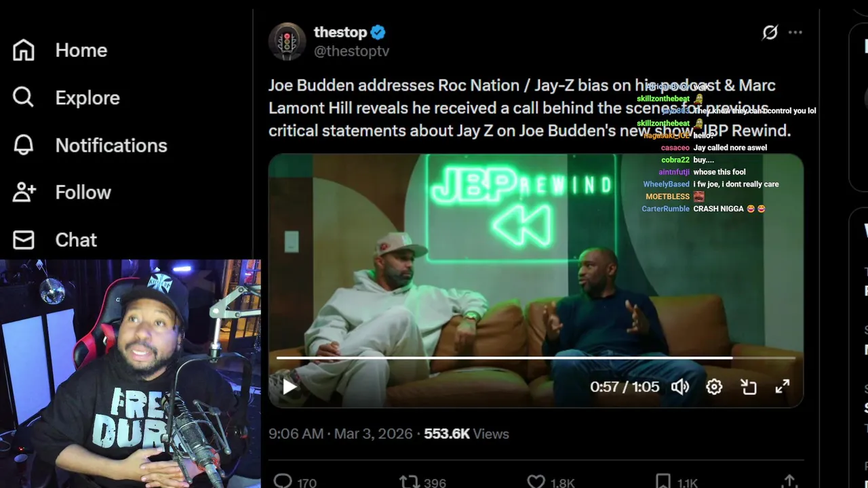The height and width of the screenshot is (488, 868).
Task: Click the reply comment icon
Action: 283,481
